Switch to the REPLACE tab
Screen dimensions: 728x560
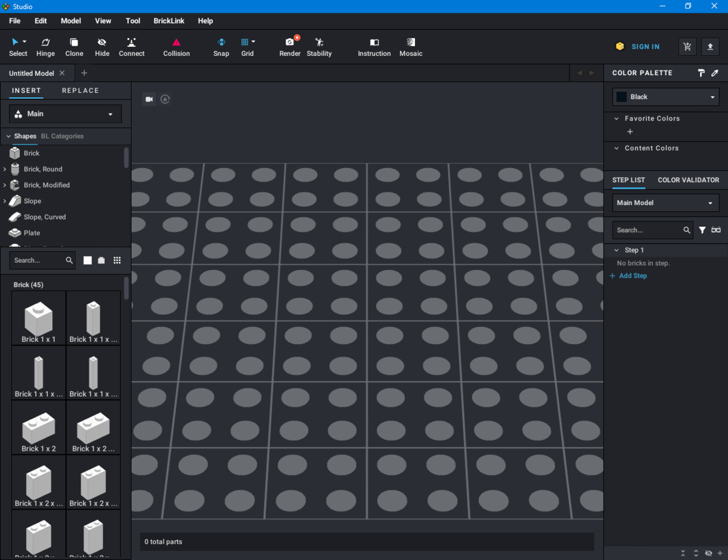80,90
